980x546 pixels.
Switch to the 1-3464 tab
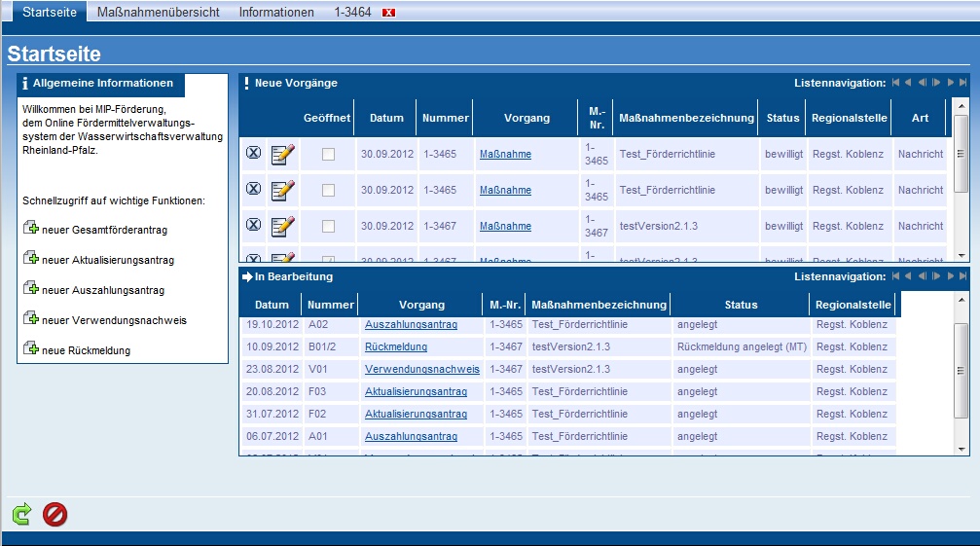tap(352, 12)
